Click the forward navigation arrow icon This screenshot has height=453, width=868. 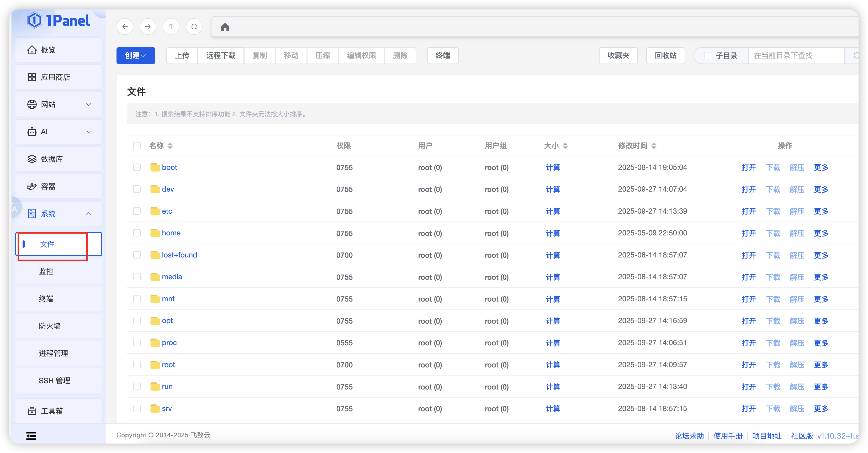[148, 27]
